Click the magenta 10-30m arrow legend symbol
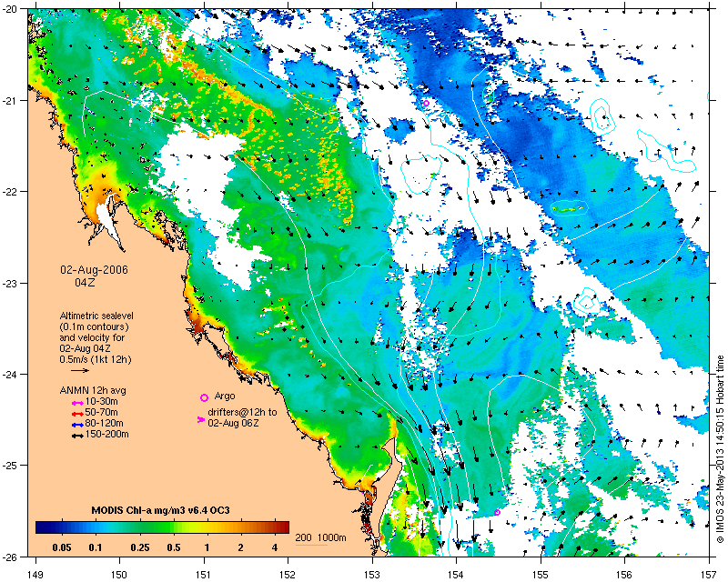The image size is (728, 582). click(x=77, y=403)
